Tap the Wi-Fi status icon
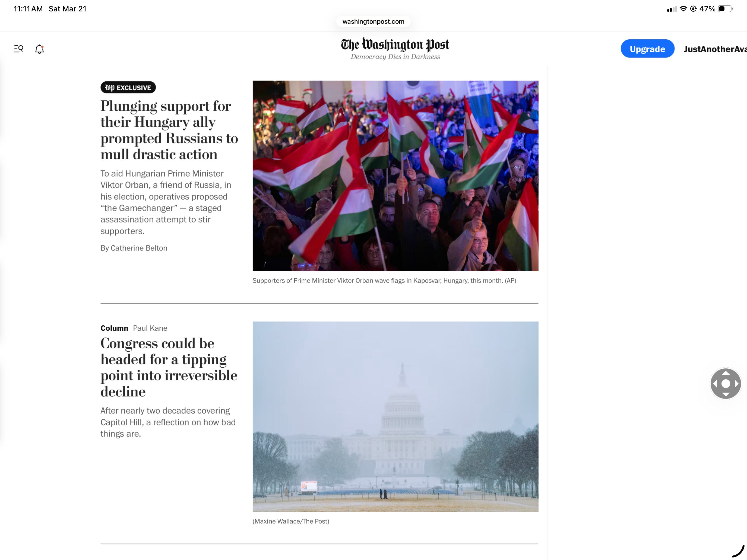Screen dimensions: 747x560 (x=683, y=9)
